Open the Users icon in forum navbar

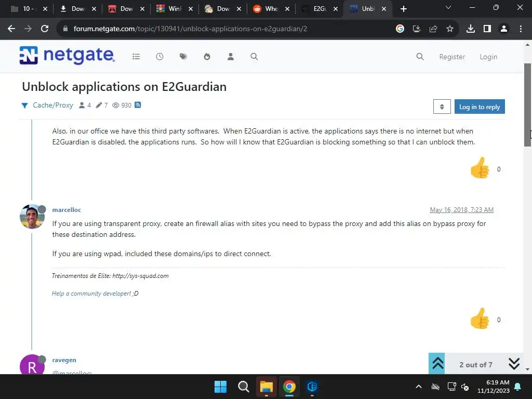pyautogui.click(x=231, y=57)
